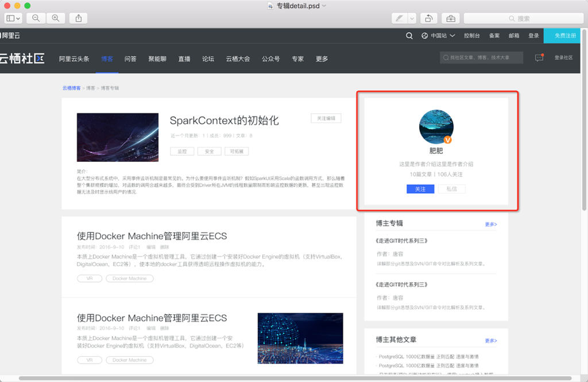This screenshot has width=588, height=382.
Task: Click the zoom out magnifier button
Action: point(36,18)
